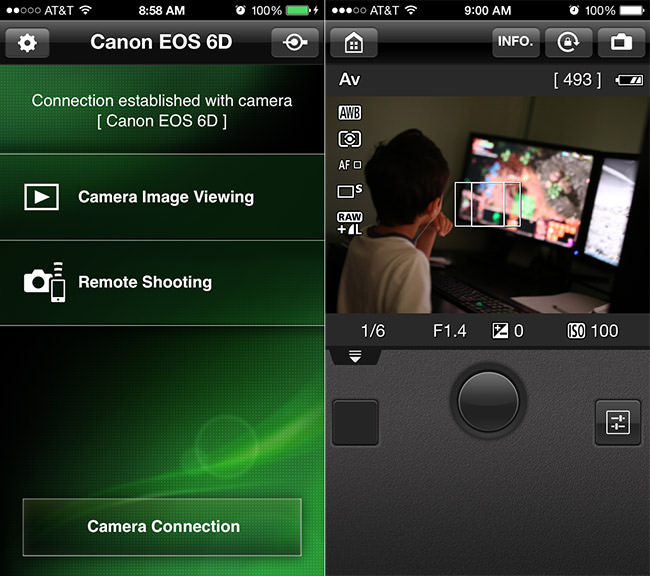Tap the metering mode icon
This screenshot has width=650, height=576.
[x=350, y=139]
